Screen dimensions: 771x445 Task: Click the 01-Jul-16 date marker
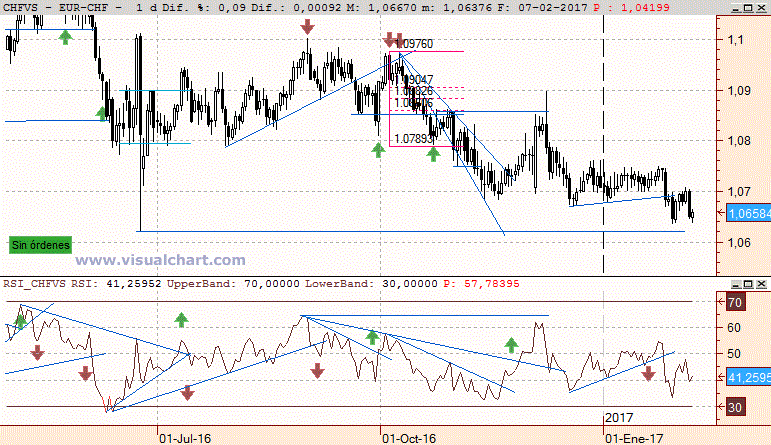[x=185, y=439]
